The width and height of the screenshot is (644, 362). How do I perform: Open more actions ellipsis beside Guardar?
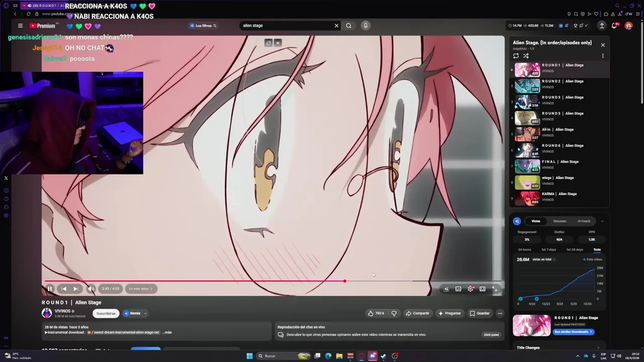click(500, 313)
